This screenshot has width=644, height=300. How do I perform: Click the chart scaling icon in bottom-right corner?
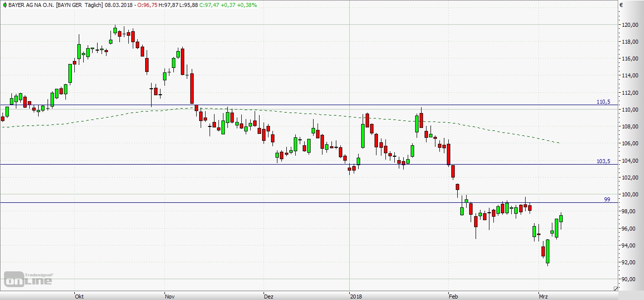[x=616, y=288]
